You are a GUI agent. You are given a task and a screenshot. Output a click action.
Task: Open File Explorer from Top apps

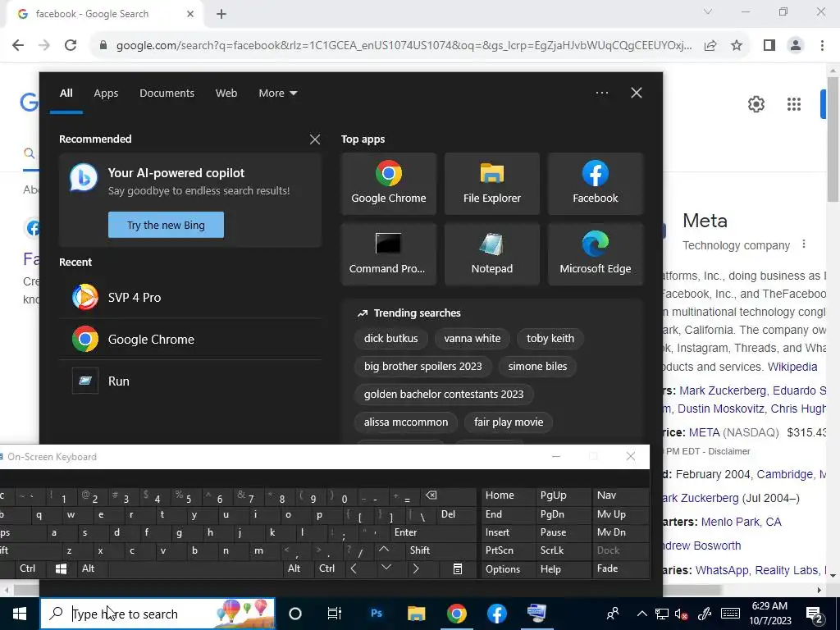492,184
